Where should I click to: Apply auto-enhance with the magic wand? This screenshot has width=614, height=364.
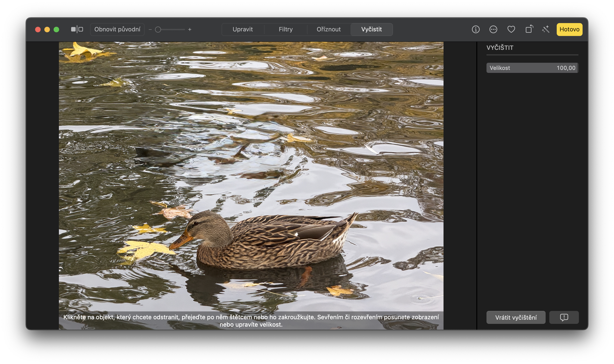(x=546, y=29)
